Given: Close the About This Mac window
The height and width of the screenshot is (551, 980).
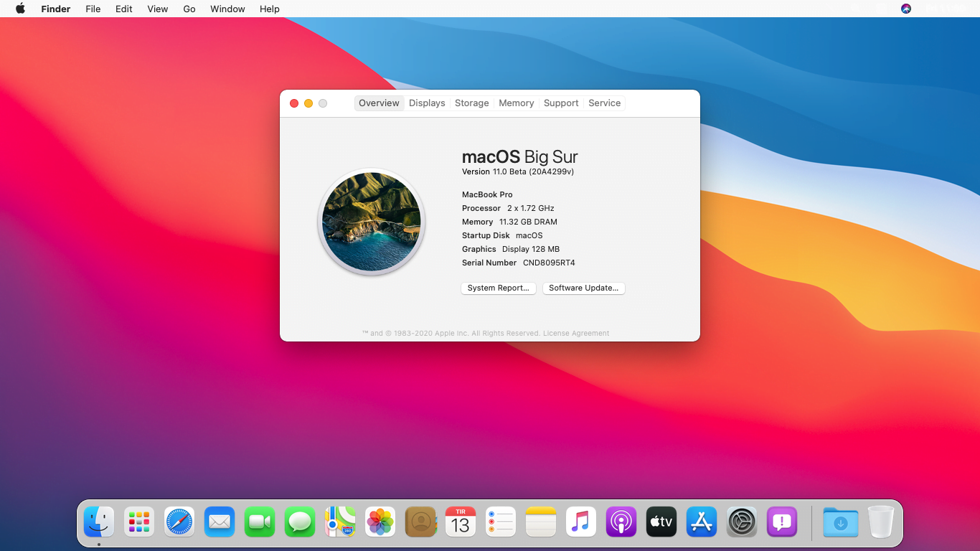Looking at the screenshot, I should pyautogui.click(x=294, y=103).
